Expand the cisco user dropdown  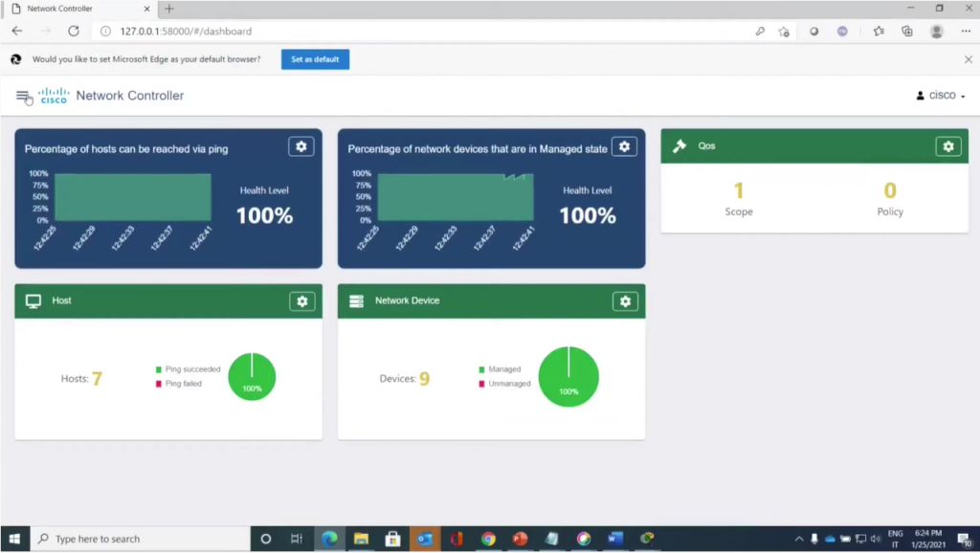pos(941,96)
